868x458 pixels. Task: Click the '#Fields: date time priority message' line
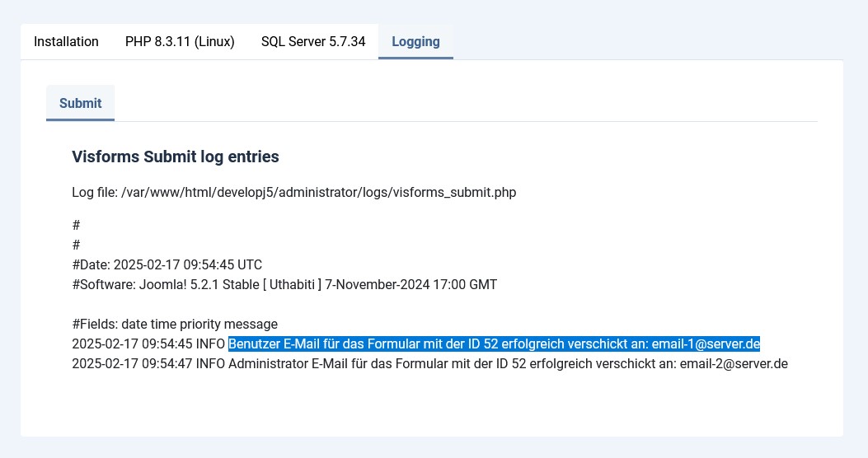(175, 324)
